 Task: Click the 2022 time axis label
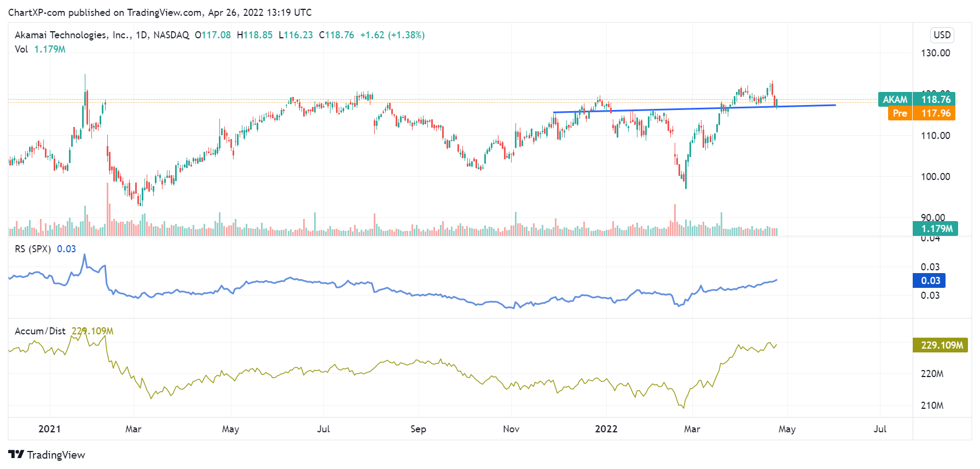coord(606,429)
